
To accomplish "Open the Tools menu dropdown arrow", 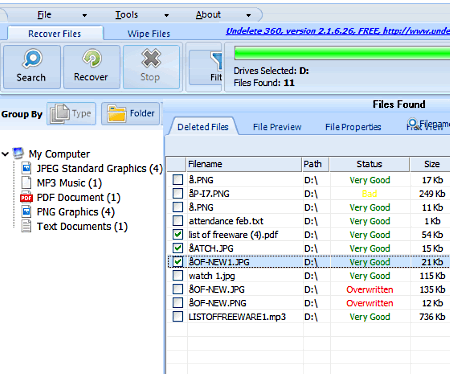I will coord(166,15).
